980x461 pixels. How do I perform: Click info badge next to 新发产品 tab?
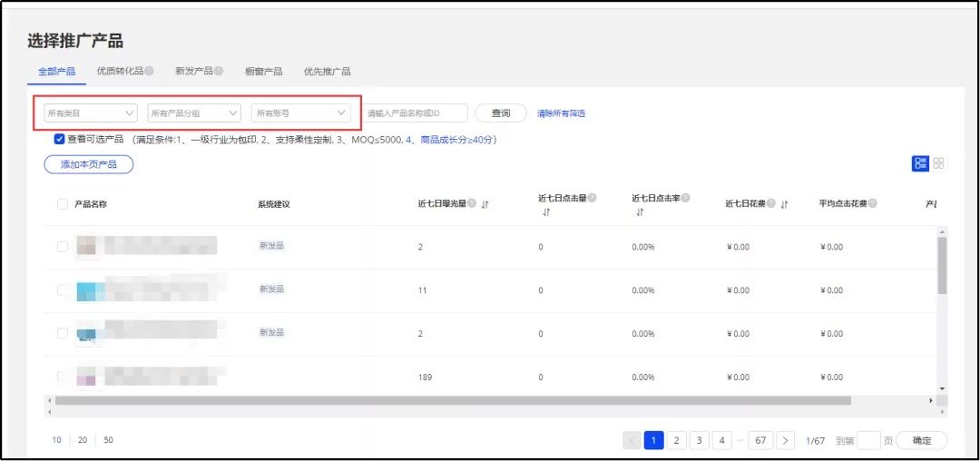click(219, 71)
